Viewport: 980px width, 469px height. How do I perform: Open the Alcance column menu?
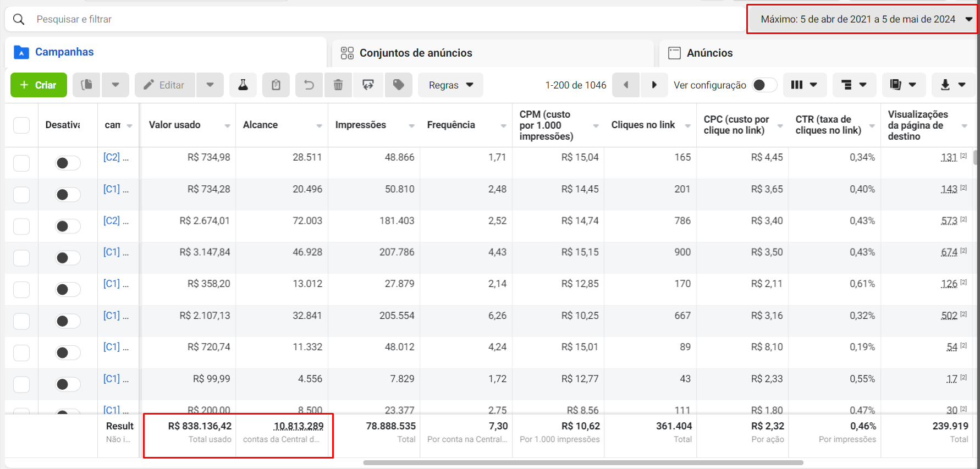point(319,126)
